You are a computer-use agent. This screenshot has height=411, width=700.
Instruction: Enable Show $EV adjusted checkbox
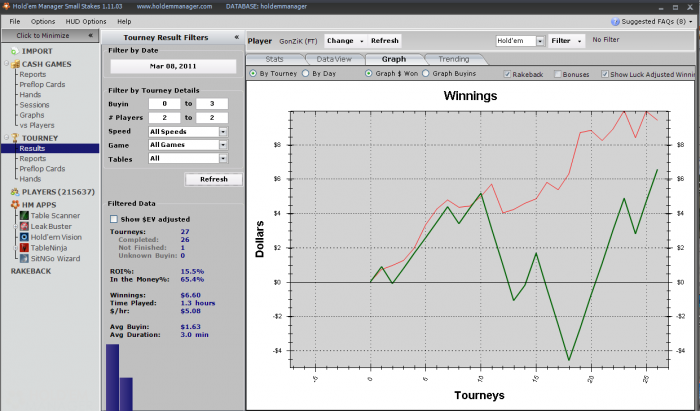point(114,219)
